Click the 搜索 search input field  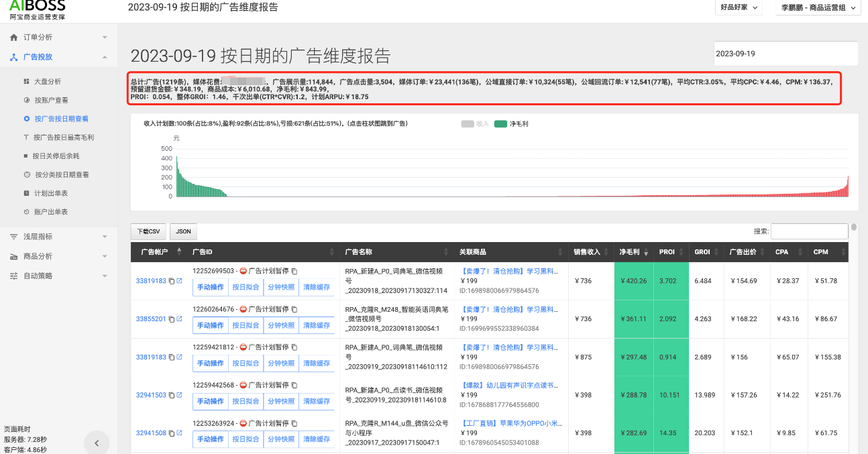(810, 231)
